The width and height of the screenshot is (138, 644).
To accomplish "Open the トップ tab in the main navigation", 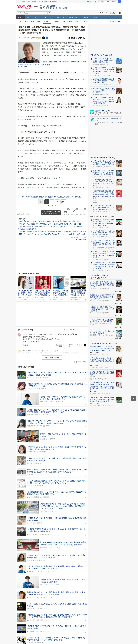I will click(x=20, y=17).
